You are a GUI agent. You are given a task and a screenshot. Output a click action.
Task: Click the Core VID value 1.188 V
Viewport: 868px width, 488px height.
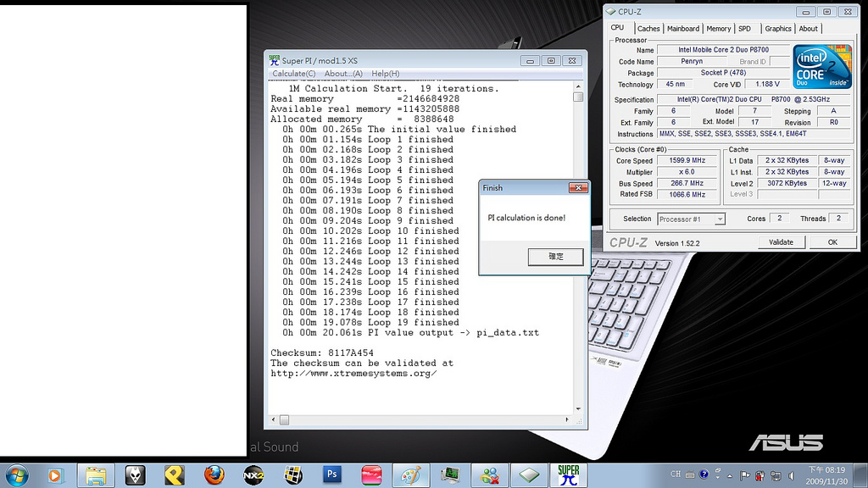767,84
